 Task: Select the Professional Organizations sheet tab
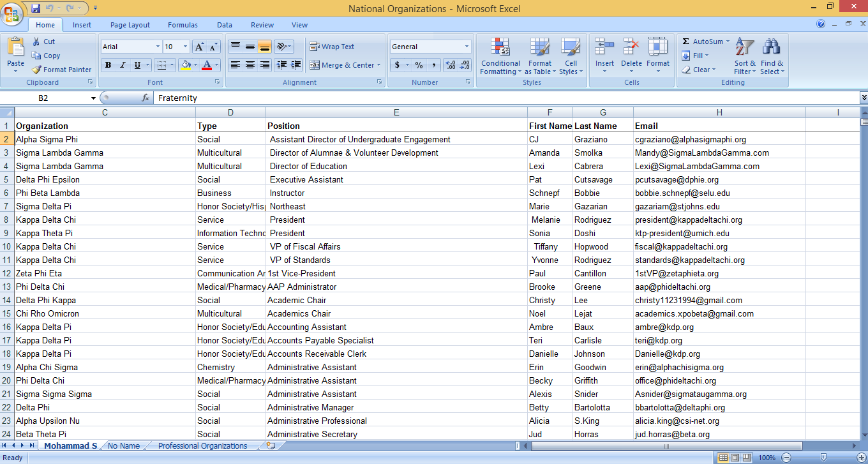click(202, 446)
